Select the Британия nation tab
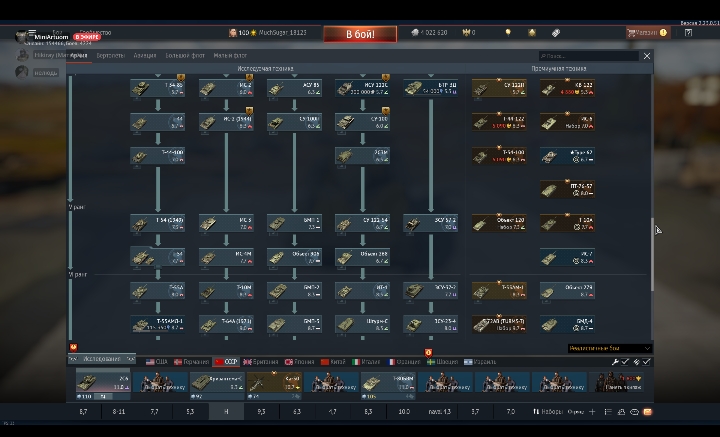The image size is (720, 437). (261, 362)
